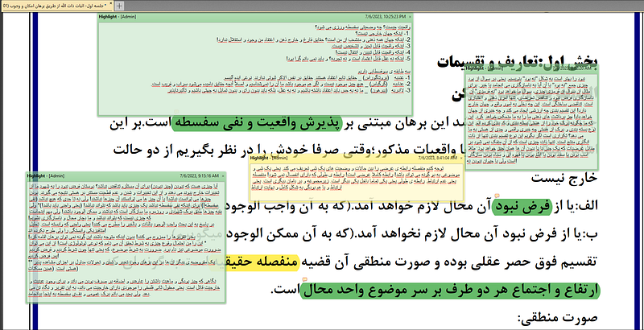
Task: Edit the text body of the 9:15:16 AM note
Action: pyautogui.click(x=126, y=241)
